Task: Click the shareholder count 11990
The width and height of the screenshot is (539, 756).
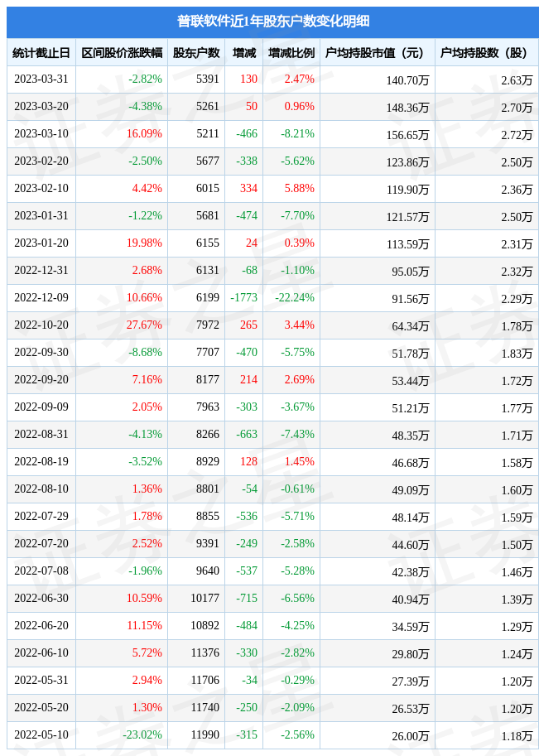Action: 205,734
